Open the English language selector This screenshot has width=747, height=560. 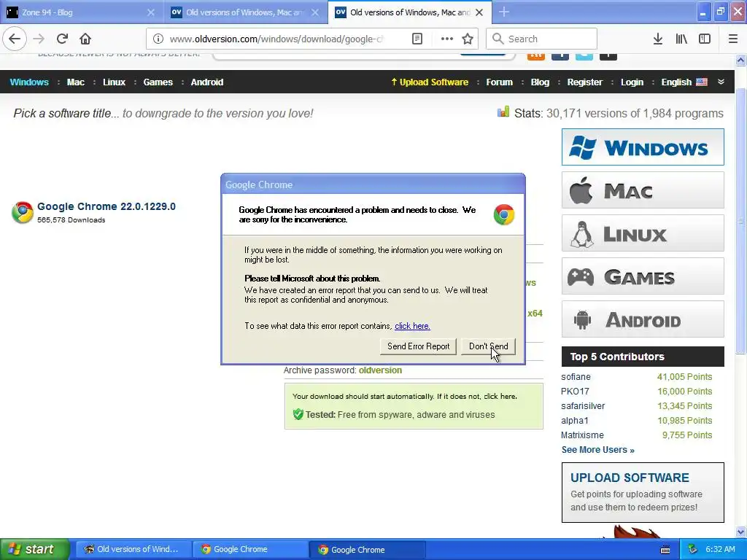click(x=684, y=82)
